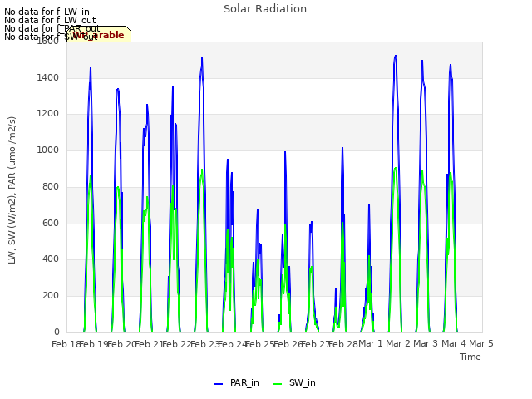Click the Feb 23 x-axis tick label
The image size is (532, 399).
click(x=204, y=344)
